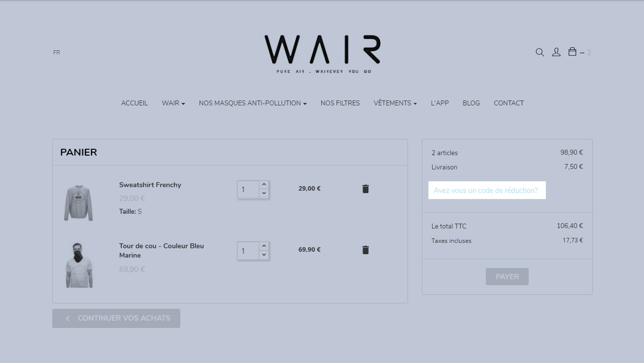644x363 pixels.
Task: Click Sweatshirt Frenchy quantity input field
Action: click(x=248, y=190)
